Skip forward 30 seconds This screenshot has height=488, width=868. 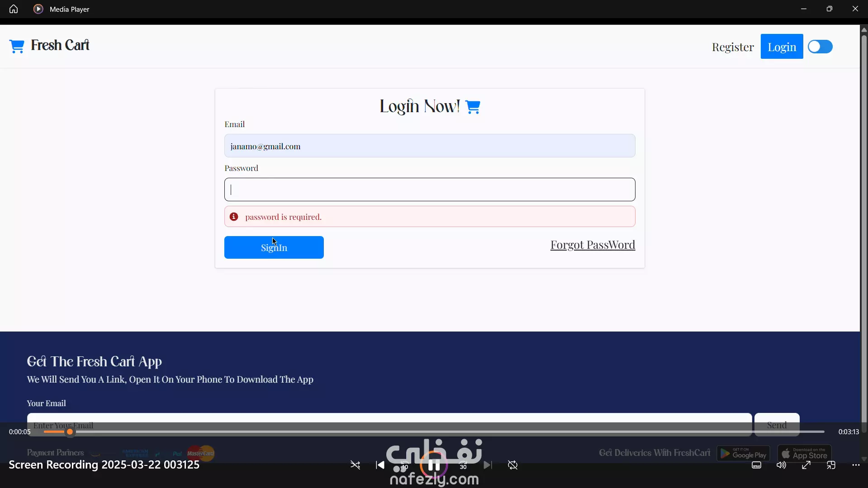pyautogui.click(x=463, y=465)
